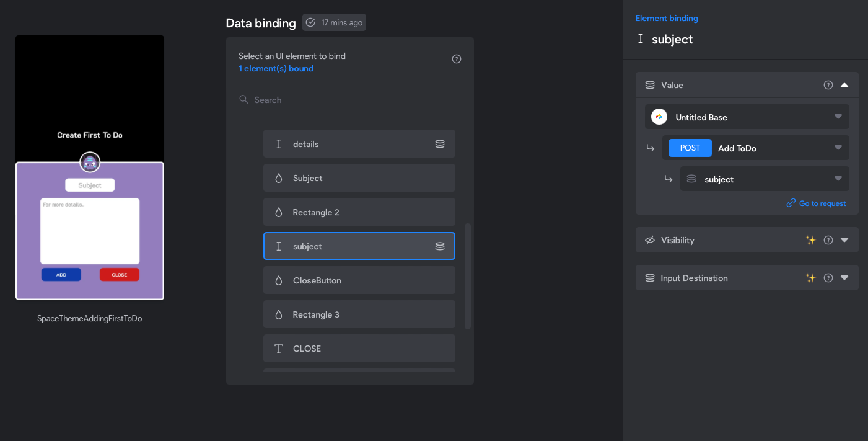The height and width of the screenshot is (441, 868).
Task: Click the Input Destination help icon
Action: click(828, 278)
